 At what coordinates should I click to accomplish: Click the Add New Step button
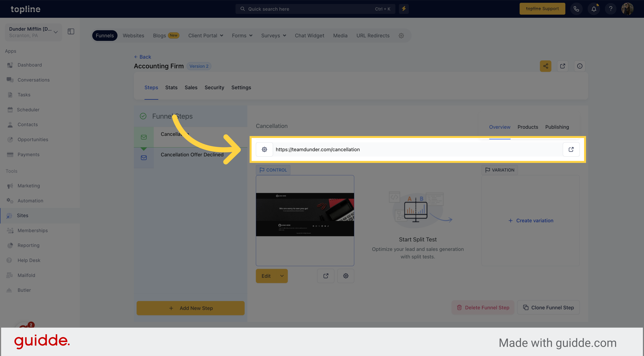pyautogui.click(x=190, y=308)
